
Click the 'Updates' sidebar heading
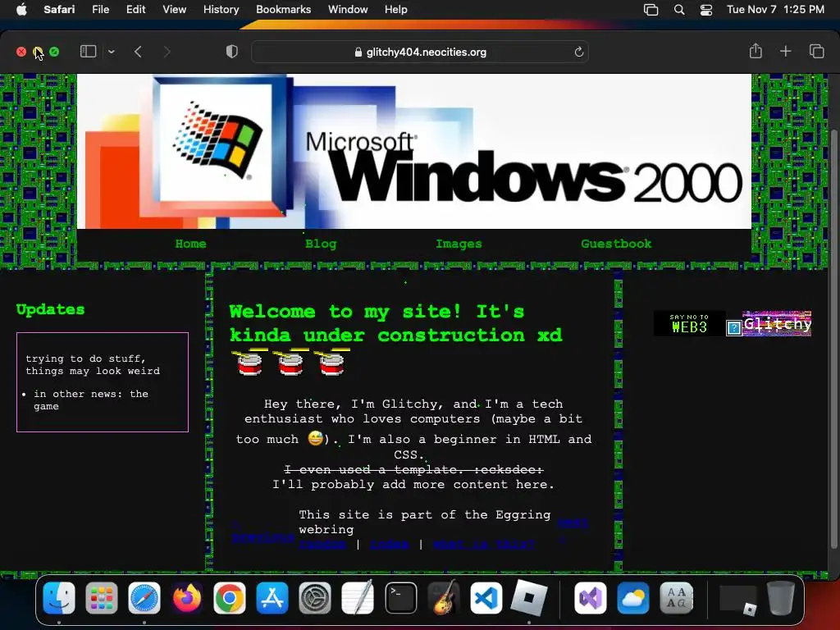point(50,309)
